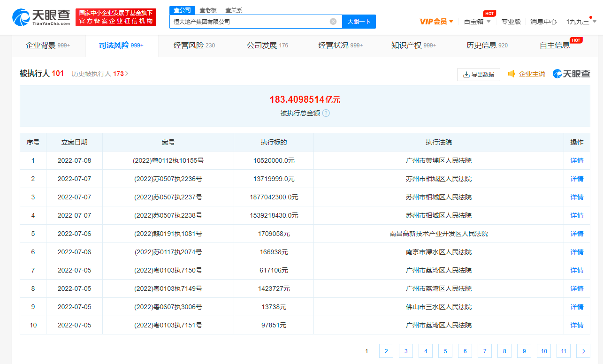
Task: Click the company name search input field
Action: [x=249, y=22]
